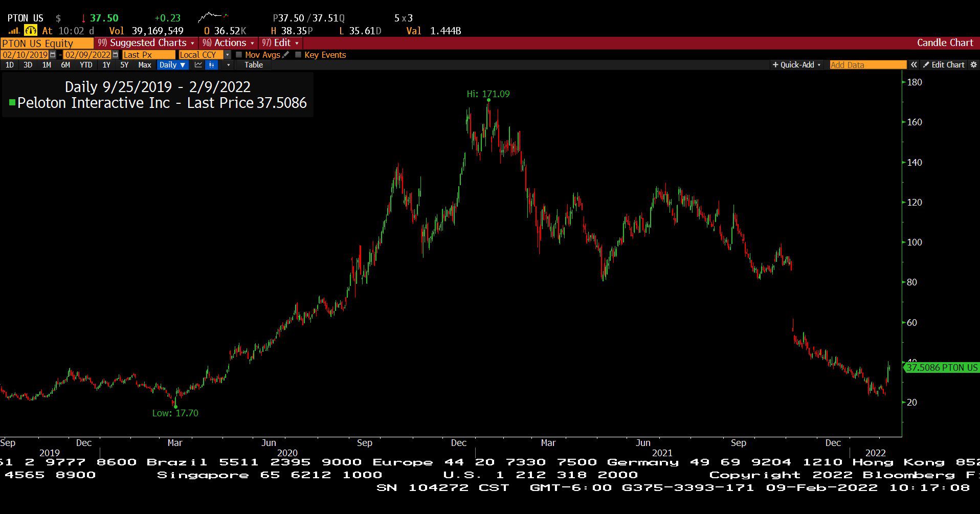Open the Quick-Add dropdown
Viewport: 980px width, 514px height.
796,65
